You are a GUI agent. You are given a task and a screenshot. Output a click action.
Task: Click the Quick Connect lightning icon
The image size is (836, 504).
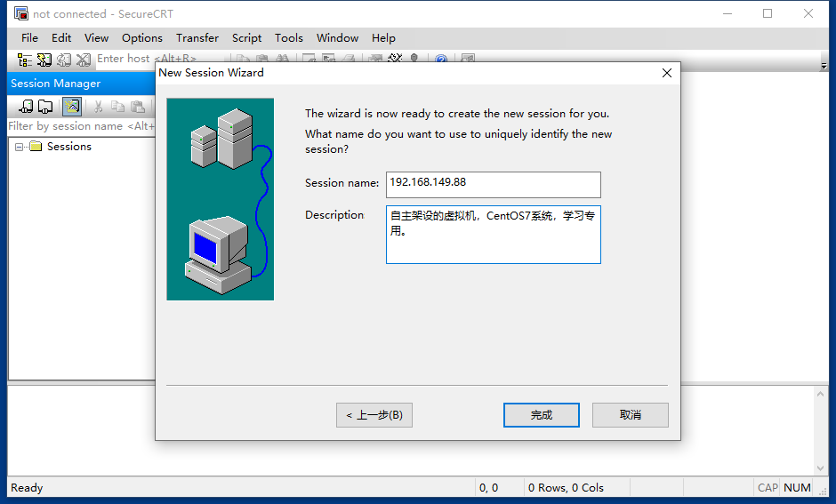44,60
